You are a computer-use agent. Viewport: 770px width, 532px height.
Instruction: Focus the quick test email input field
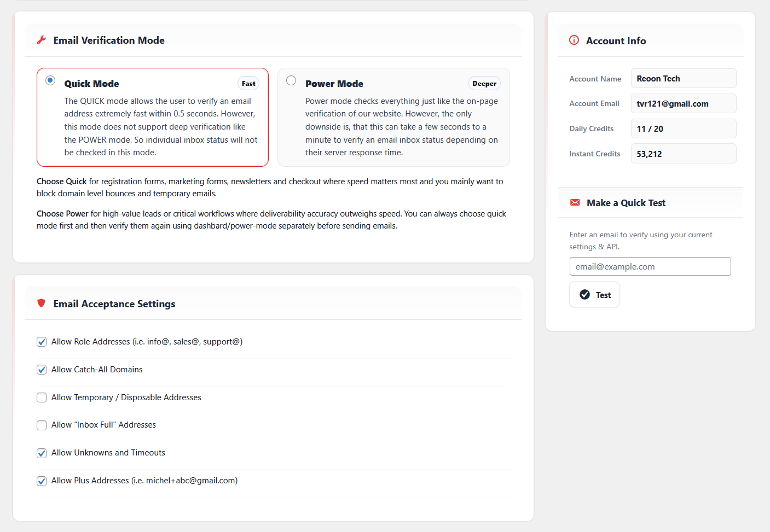(650, 266)
